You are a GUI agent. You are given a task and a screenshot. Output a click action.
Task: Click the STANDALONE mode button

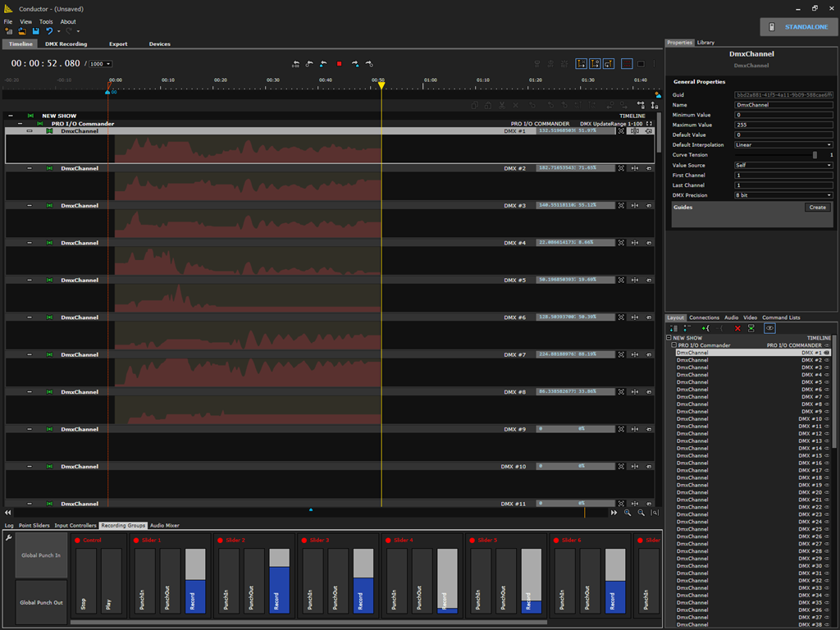pos(799,27)
